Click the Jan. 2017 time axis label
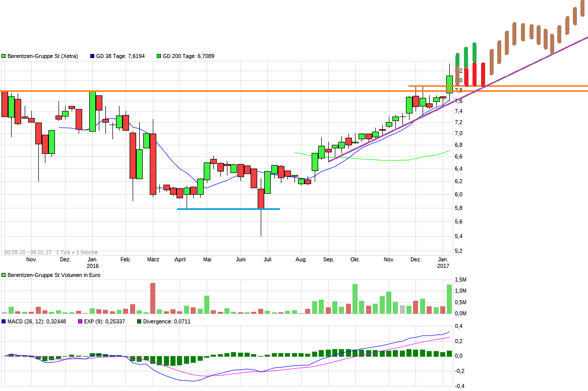588x391 pixels. coord(443,262)
